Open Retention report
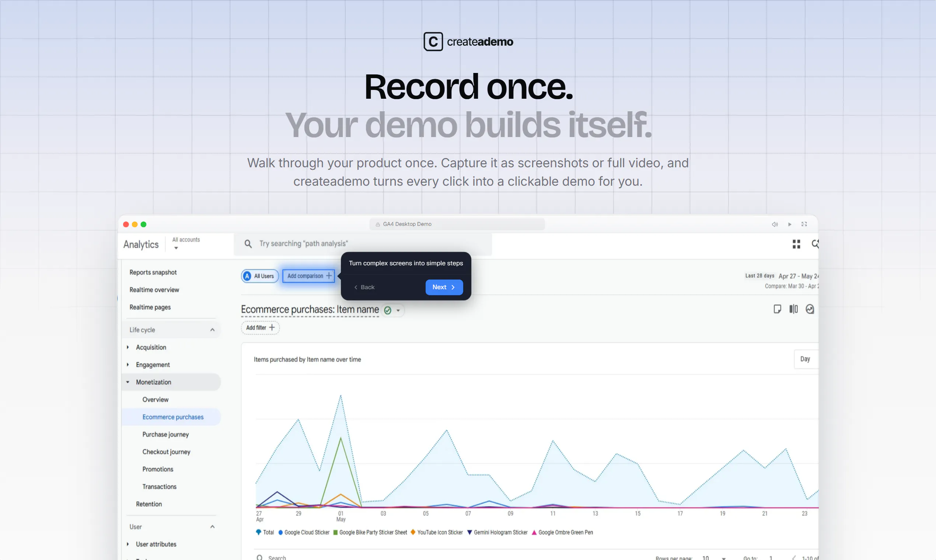This screenshot has height=560, width=936. click(149, 504)
